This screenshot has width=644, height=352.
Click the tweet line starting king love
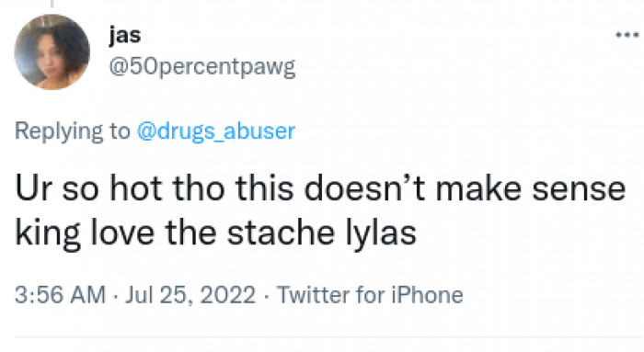point(215,233)
